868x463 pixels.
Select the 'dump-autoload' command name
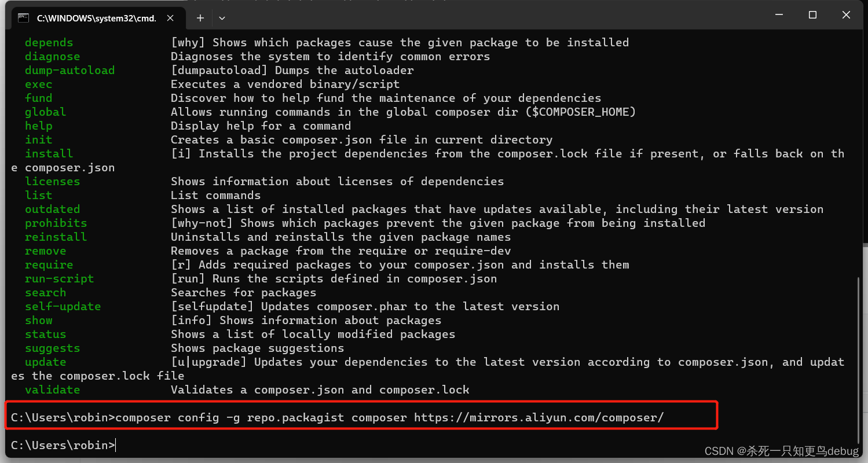click(69, 70)
